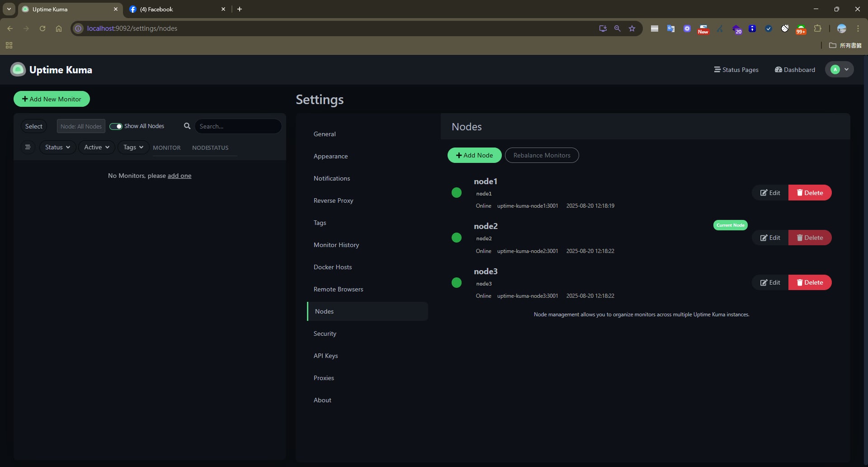
Task: Bookmark this page with the star icon
Action: [x=632, y=29]
